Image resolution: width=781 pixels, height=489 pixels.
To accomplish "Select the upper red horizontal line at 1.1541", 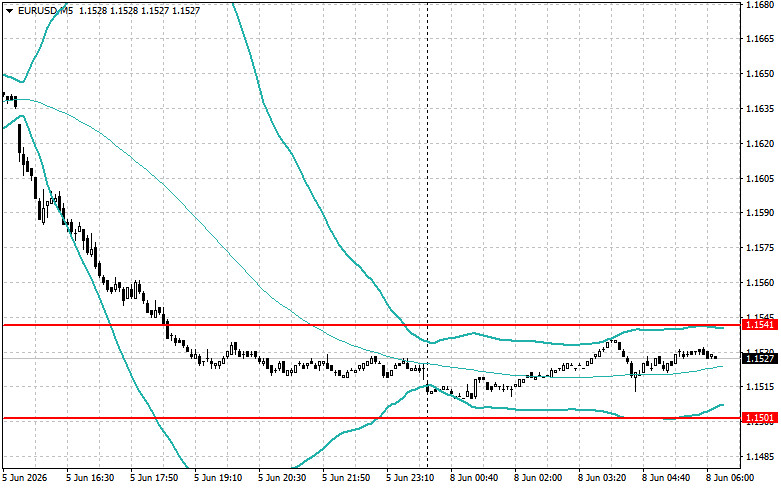I will [371, 325].
